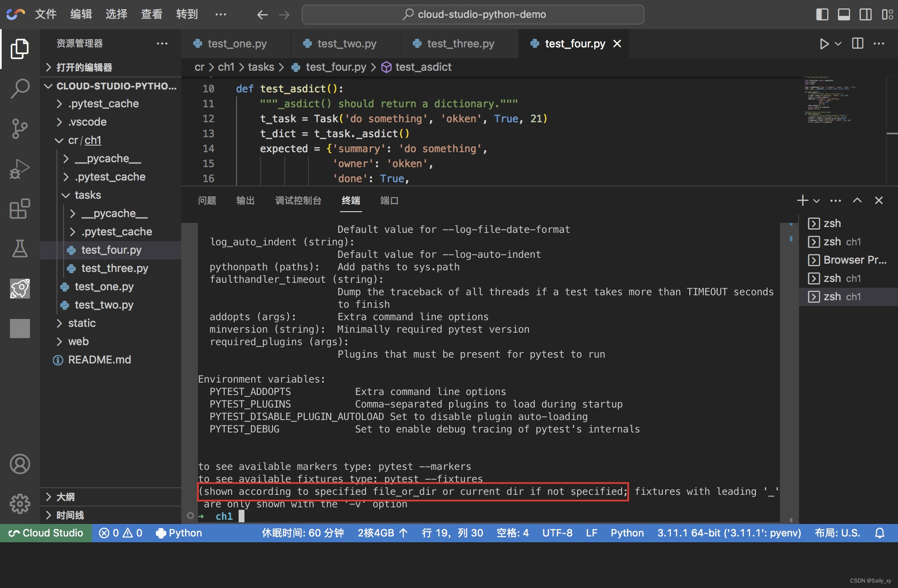The width and height of the screenshot is (898, 588).
Task: Open the 编辑 menu
Action: [x=81, y=14]
